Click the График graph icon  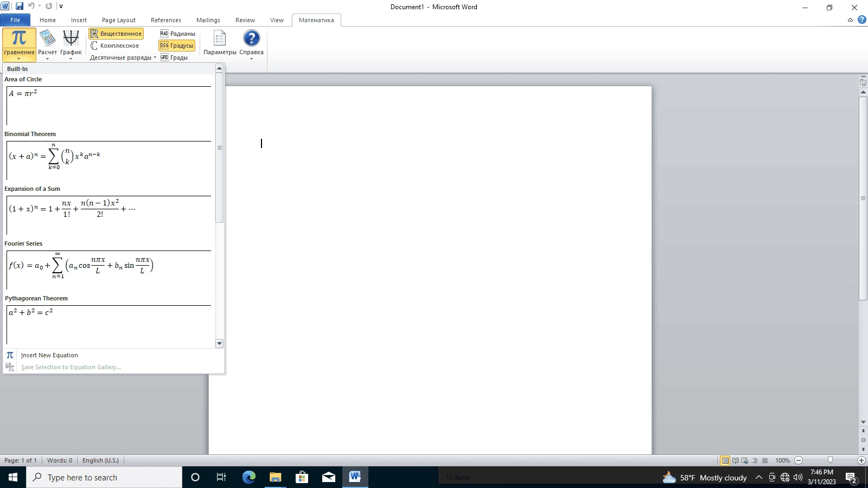[x=71, y=39]
